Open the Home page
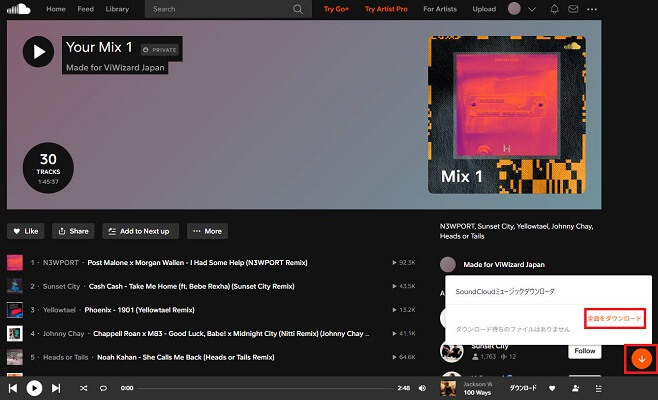The width and height of the screenshot is (658, 400). tap(56, 9)
